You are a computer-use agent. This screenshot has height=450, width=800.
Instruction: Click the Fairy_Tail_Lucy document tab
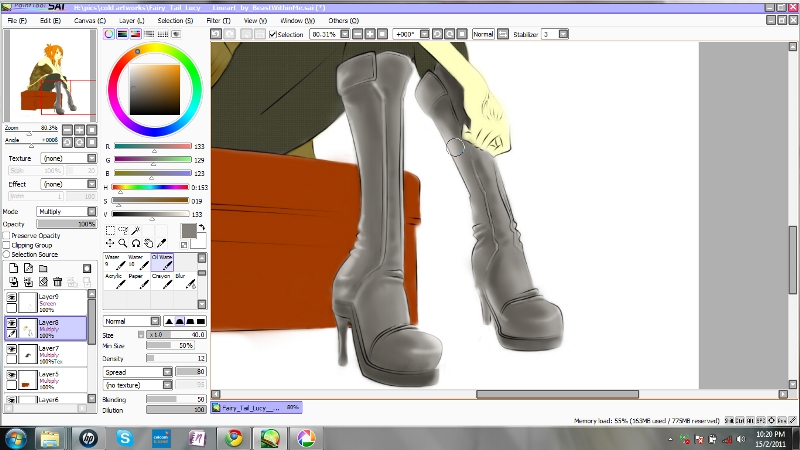tap(256, 407)
